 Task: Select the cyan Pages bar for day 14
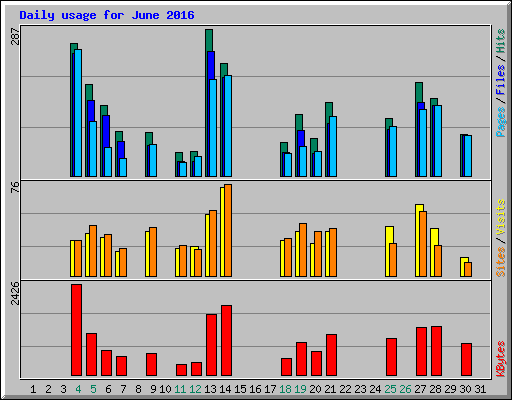pos(228,126)
